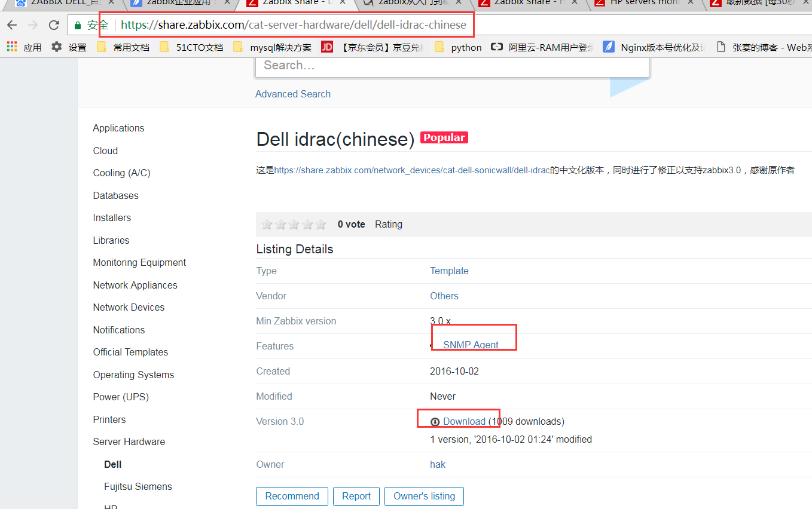The height and width of the screenshot is (509, 812).
Task: Click the Dell idrac(chinese) heading
Action: click(335, 139)
